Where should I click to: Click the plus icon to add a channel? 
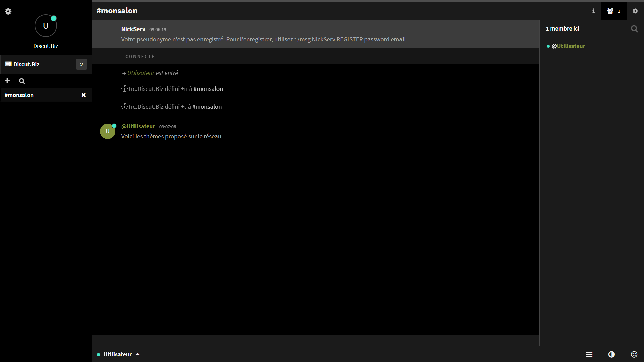(x=7, y=81)
